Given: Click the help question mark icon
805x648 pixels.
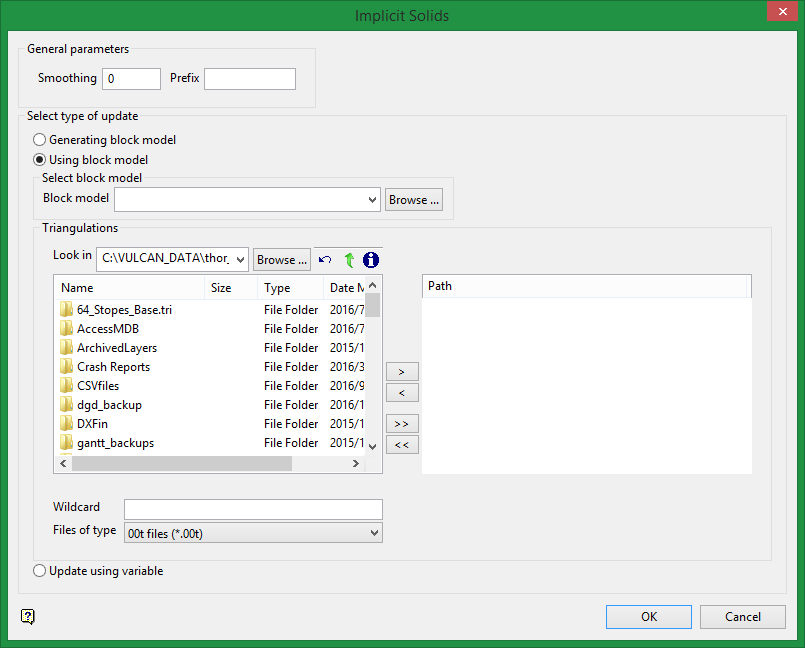Looking at the screenshot, I should tap(28, 617).
